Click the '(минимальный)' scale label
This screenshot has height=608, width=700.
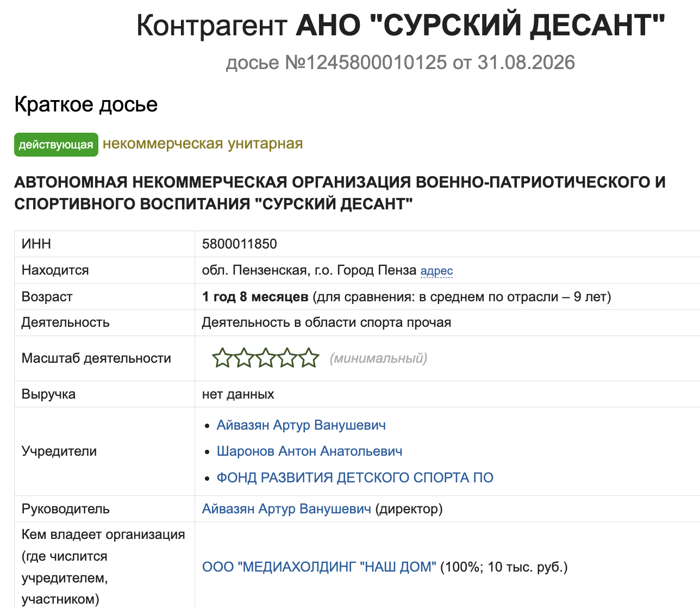tap(378, 358)
